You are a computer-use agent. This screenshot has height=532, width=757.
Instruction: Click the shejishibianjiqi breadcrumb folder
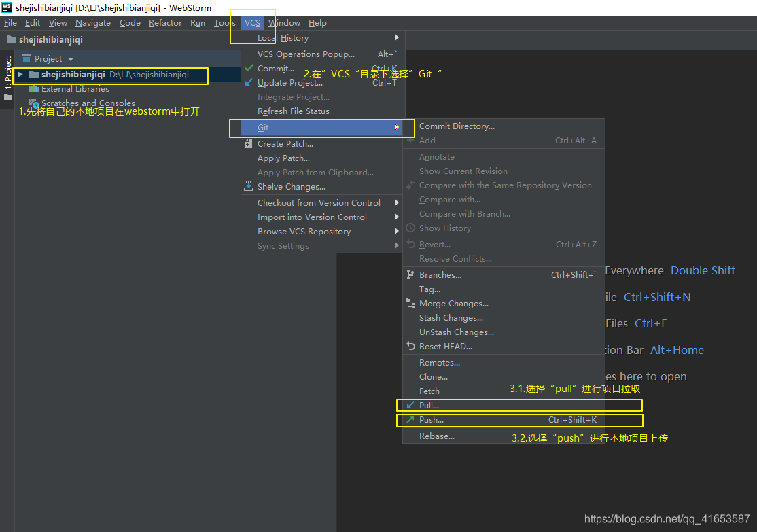coord(45,39)
